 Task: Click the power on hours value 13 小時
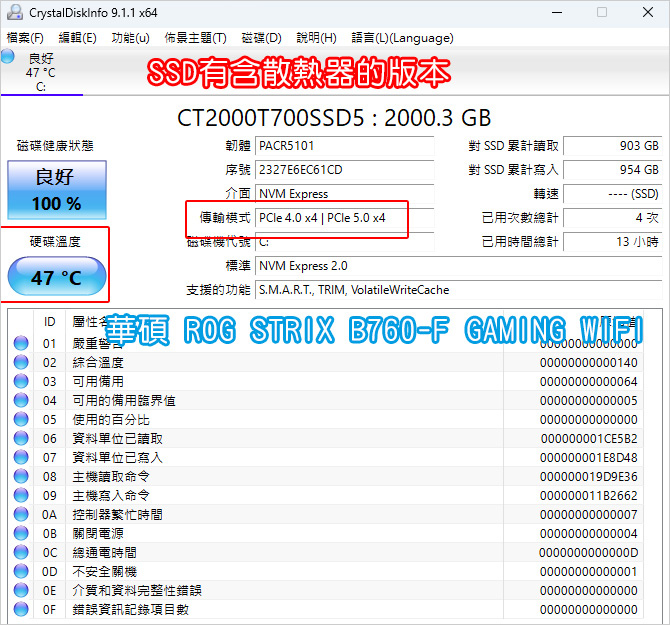613,242
